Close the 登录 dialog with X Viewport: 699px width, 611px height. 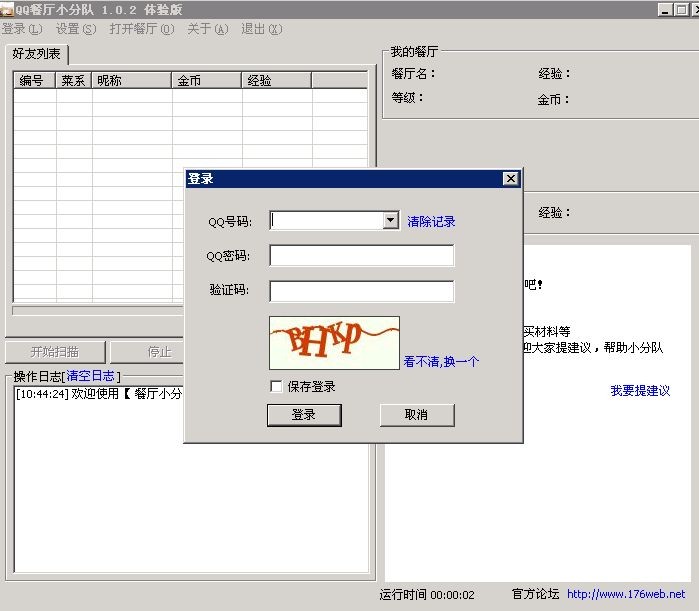click(510, 179)
